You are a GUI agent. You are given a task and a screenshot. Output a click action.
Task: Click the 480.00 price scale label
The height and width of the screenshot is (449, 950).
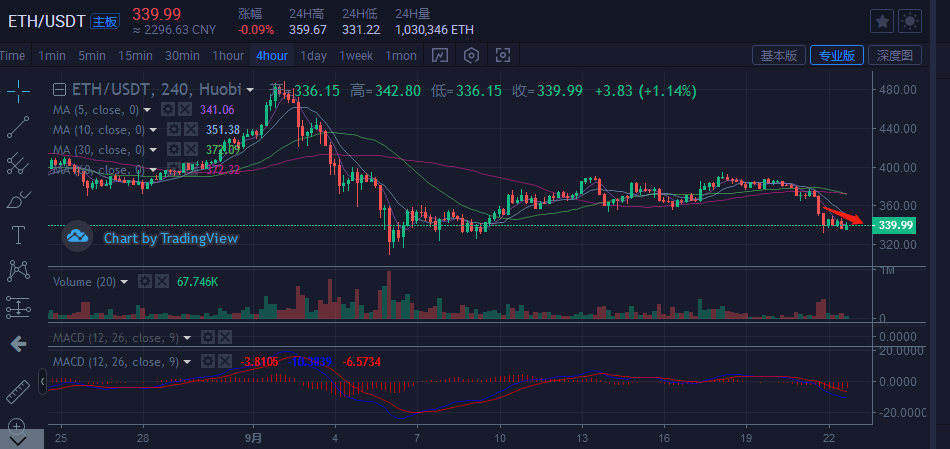pyautogui.click(x=898, y=90)
